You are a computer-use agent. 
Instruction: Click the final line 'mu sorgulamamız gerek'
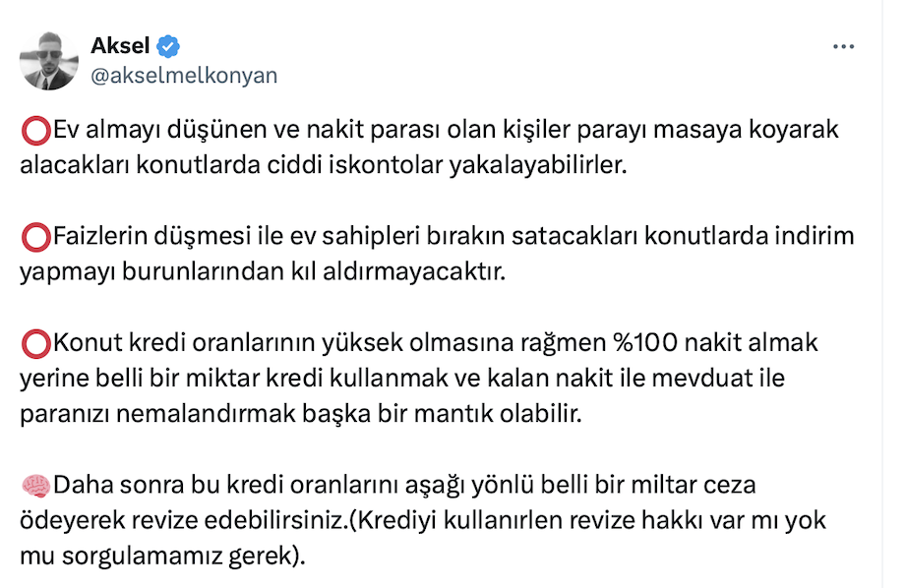155,553
